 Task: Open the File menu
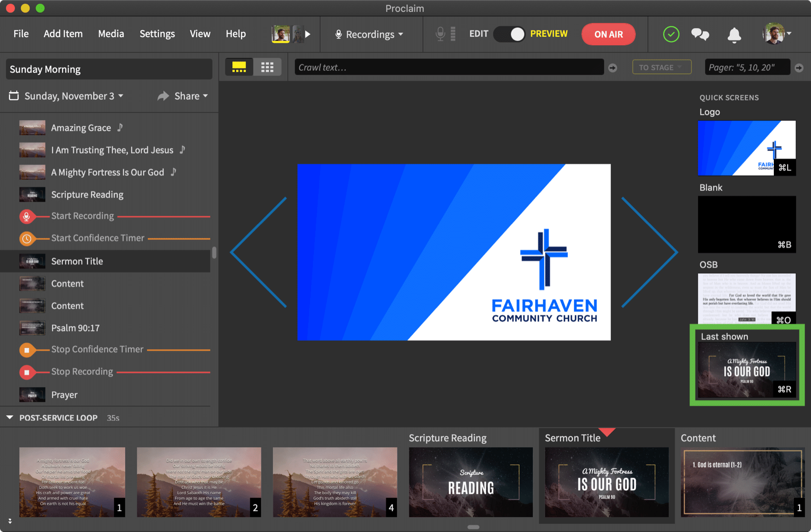click(x=21, y=34)
